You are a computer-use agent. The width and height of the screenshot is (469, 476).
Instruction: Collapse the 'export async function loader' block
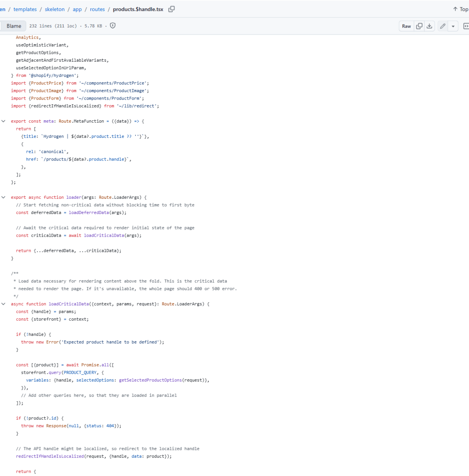point(4,197)
